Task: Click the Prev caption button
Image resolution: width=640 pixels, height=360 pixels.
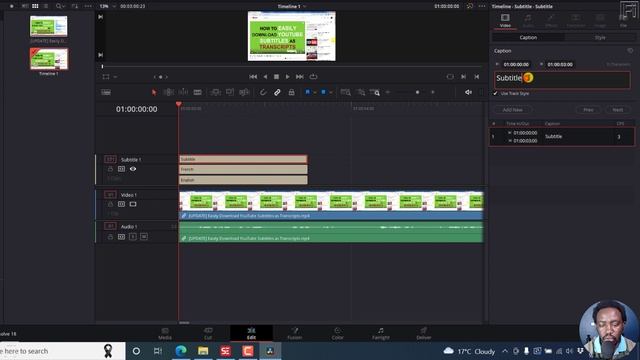Action: click(588, 110)
